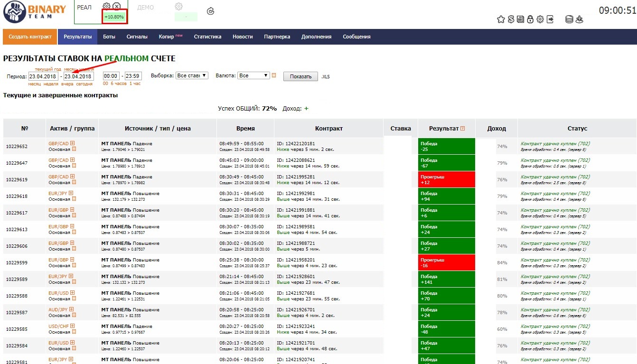The image size is (637, 364).
Task: Open the Валюта currency dropdown
Action: click(x=253, y=75)
